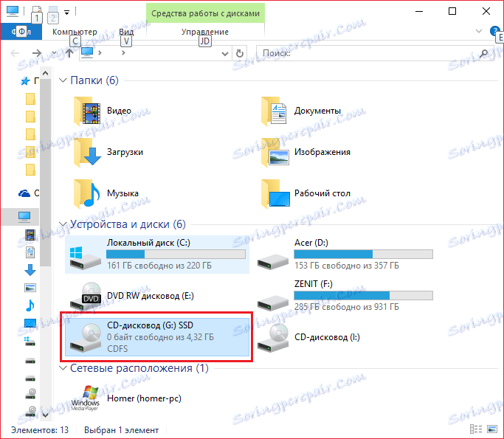Viewport: 504px width, 439px height.
Task: Open help via the blue question mark icon
Action: [494, 31]
